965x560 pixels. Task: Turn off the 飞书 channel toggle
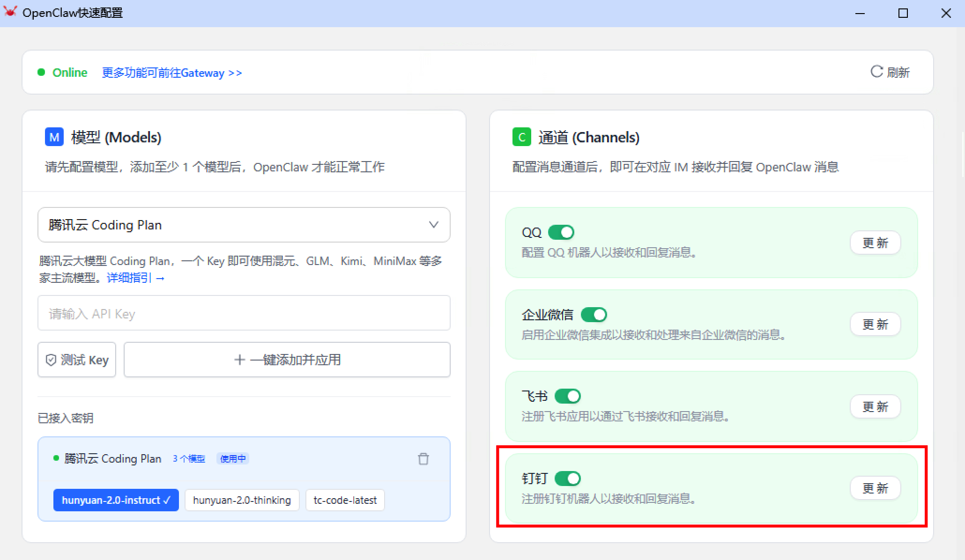[567, 396]
